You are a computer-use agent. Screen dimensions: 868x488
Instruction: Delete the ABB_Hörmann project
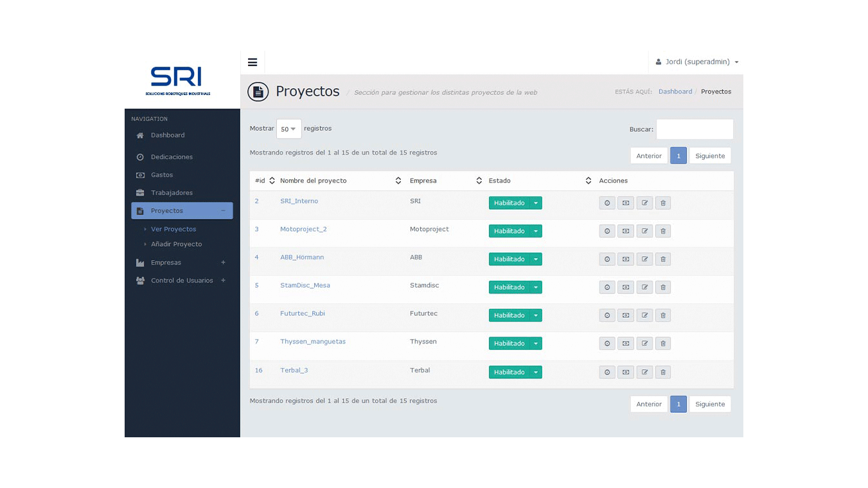[663, 259]
